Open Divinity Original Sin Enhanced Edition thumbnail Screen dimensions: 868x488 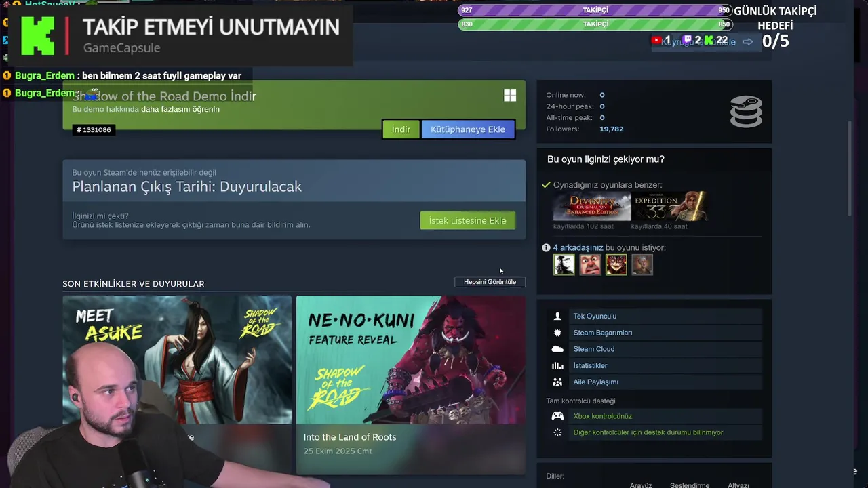pos(591,207)
